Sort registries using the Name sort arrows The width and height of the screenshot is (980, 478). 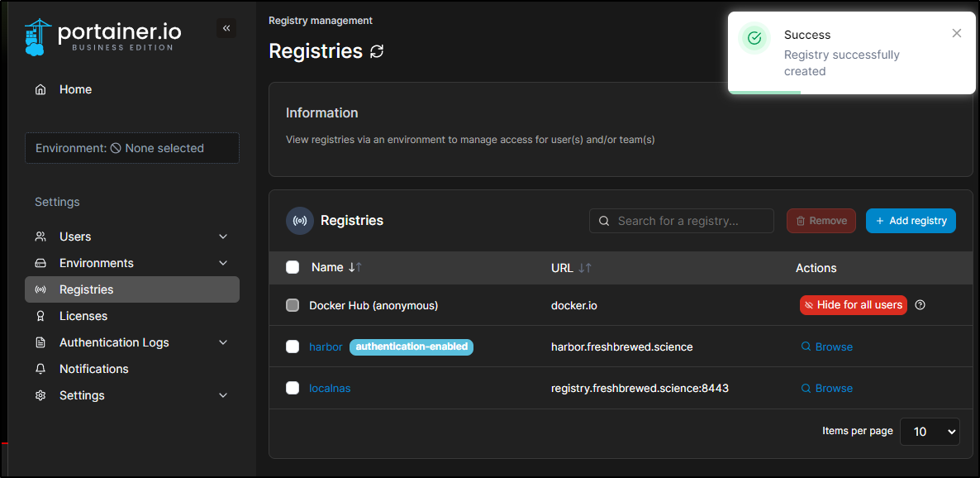(355, 268)
